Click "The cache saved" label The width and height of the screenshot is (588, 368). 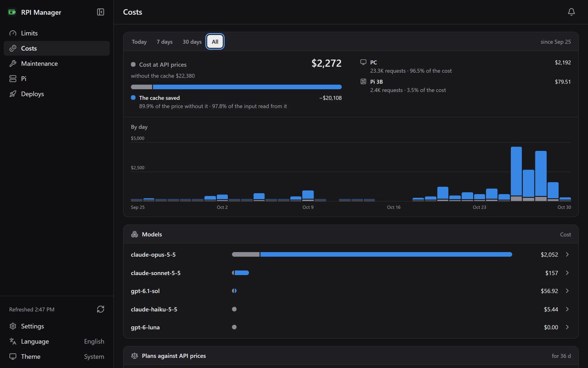click(x=159, y=98)
